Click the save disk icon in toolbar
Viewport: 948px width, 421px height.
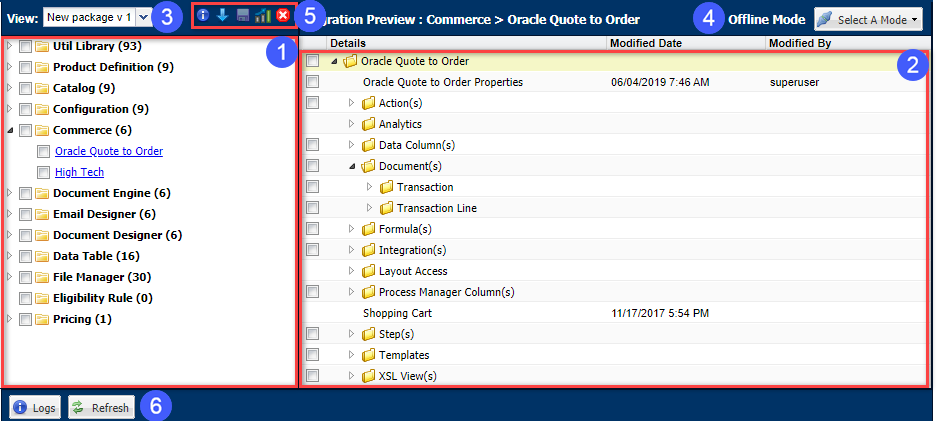[x=242, y=16]
